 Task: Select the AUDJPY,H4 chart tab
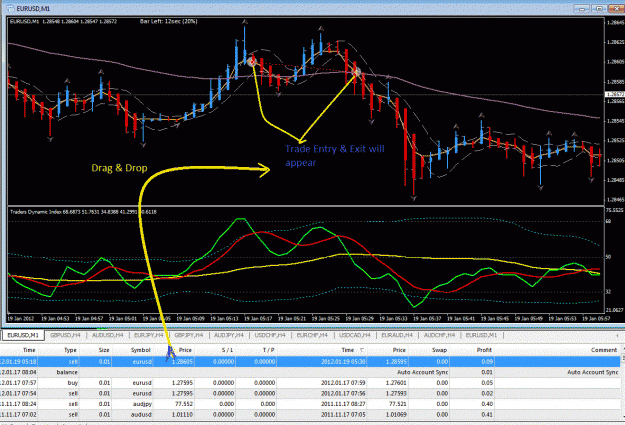click(x=229, y=335)
